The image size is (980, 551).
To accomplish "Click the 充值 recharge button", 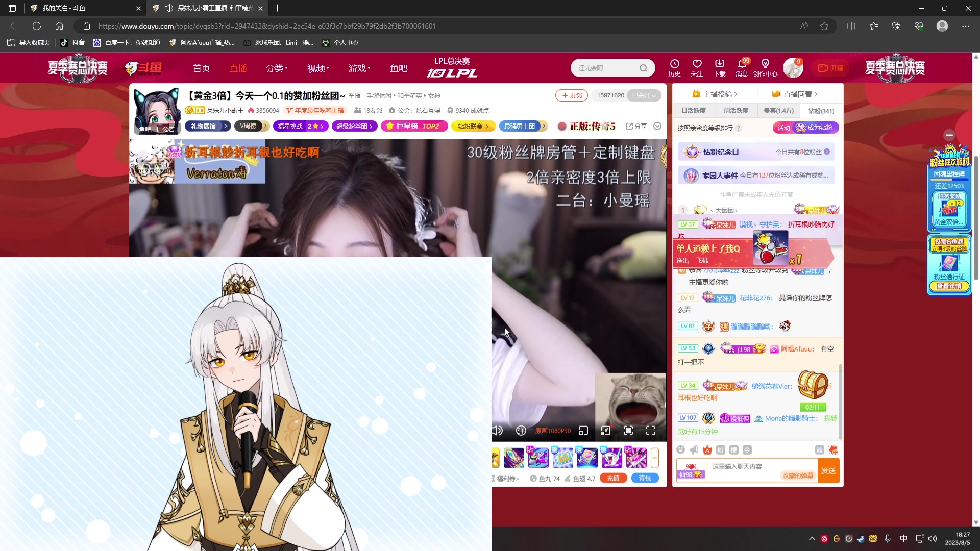I will pos(614,478).
